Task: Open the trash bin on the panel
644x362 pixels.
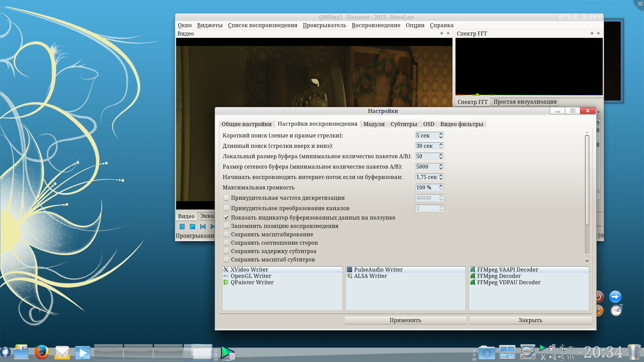Action: point(634,352)
